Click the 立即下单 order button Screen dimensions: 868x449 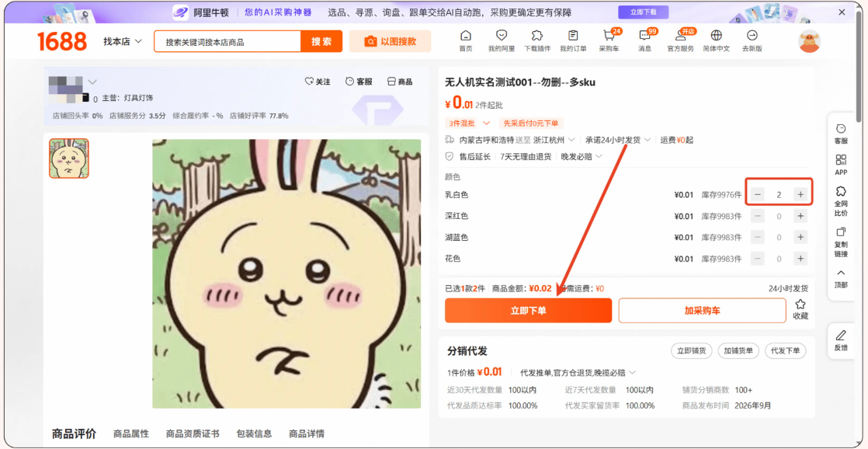pos(528,311)
